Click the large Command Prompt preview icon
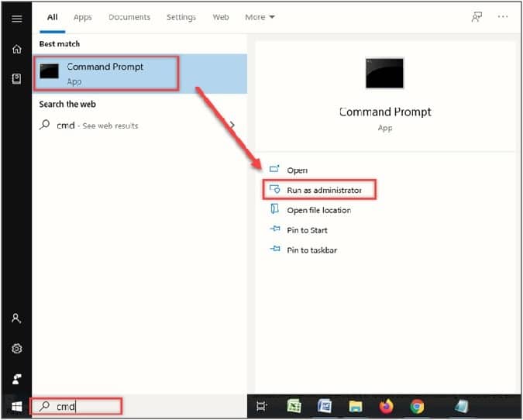Viewport: 523px width, 420px height. pyautogui.click(x=384, y=74)
